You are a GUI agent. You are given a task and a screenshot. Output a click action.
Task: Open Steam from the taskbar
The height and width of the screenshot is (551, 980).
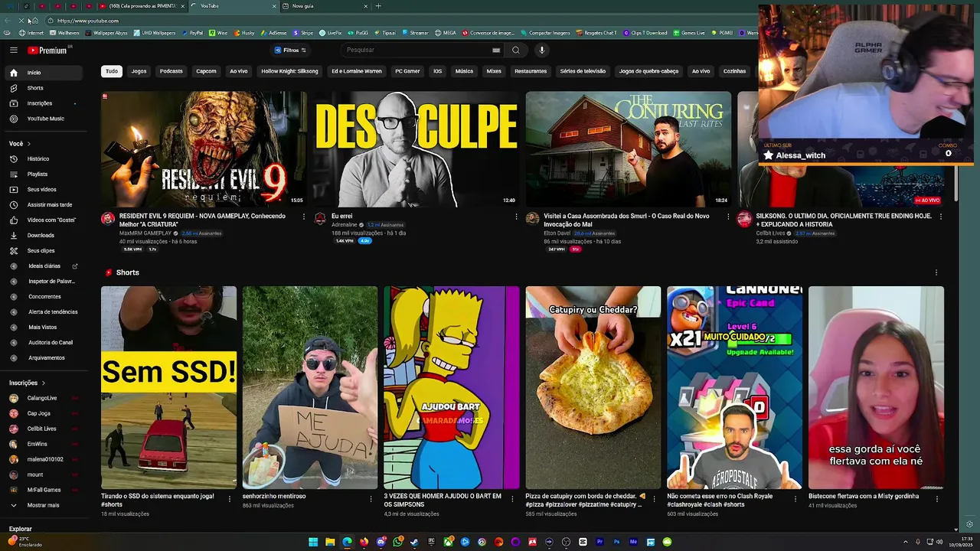(x=414, y=542)
